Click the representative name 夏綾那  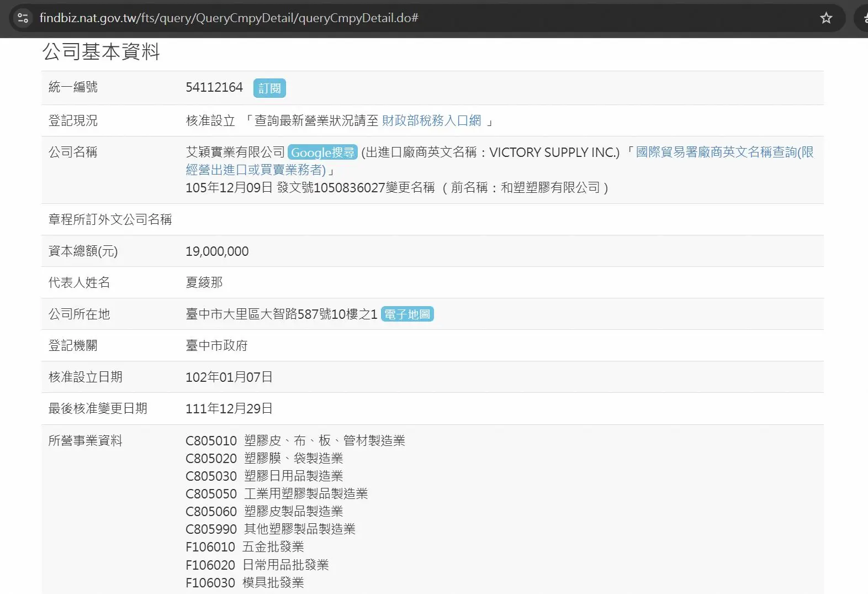tap(204, 283)
